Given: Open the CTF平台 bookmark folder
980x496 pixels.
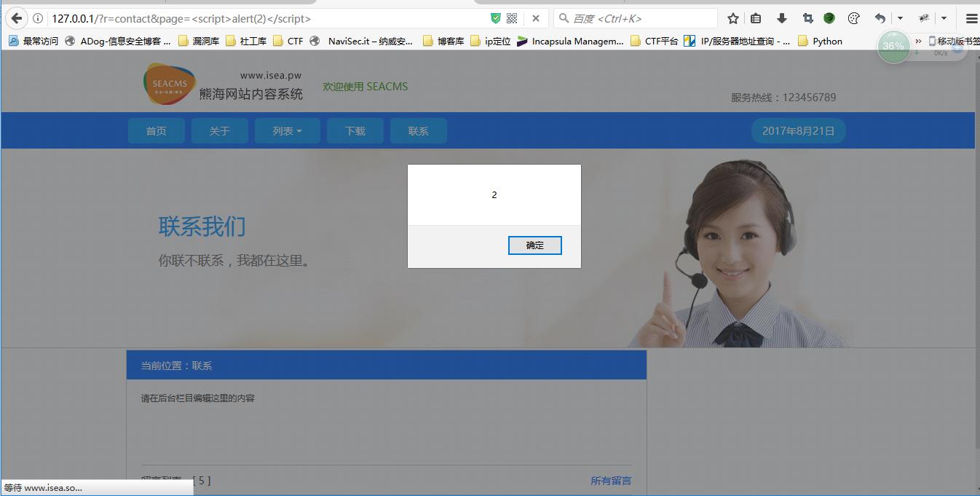Looking at the screenshot, I should point(654,42).
